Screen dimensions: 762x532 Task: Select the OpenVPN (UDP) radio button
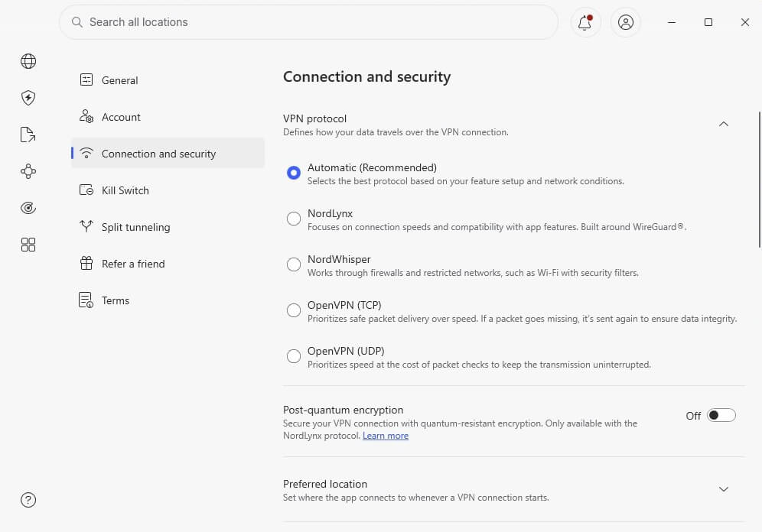tap(294, 356)
